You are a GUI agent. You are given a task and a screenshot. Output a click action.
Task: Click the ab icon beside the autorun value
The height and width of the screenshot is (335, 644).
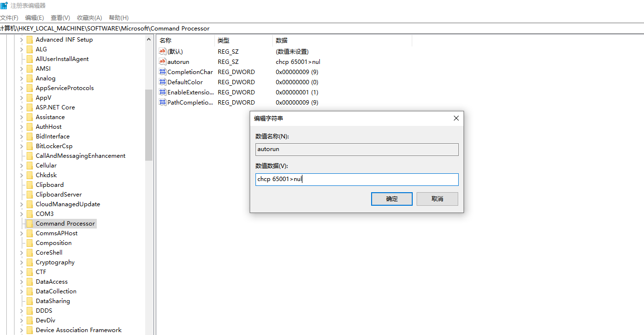[163, 61]
